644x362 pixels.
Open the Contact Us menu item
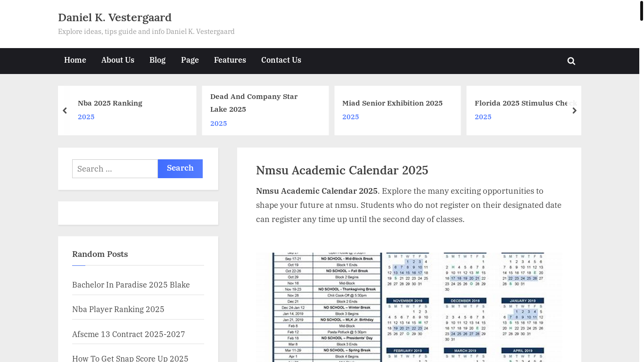281,60
